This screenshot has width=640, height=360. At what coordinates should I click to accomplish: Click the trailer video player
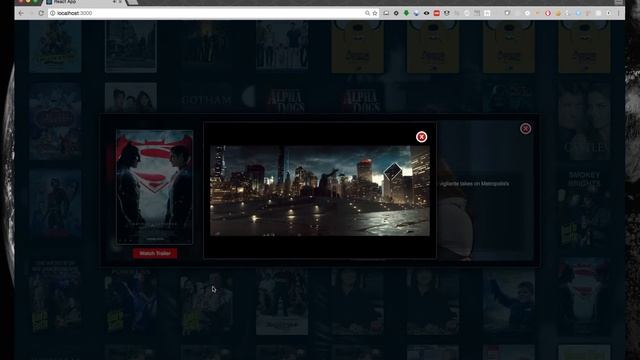pos(320,191)
